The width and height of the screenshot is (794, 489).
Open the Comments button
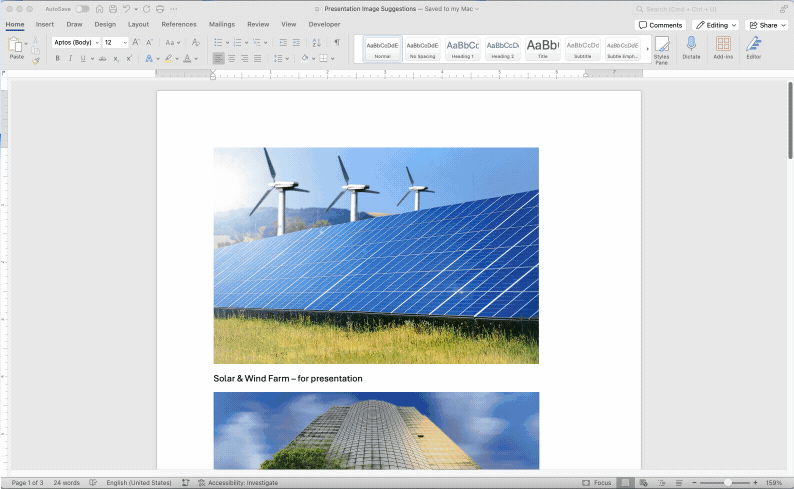(x=660, y=25)
